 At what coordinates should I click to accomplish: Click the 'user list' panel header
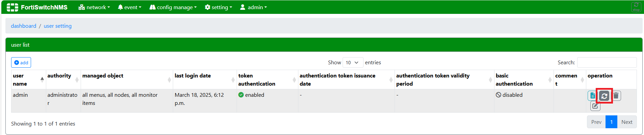pos(324,45)
